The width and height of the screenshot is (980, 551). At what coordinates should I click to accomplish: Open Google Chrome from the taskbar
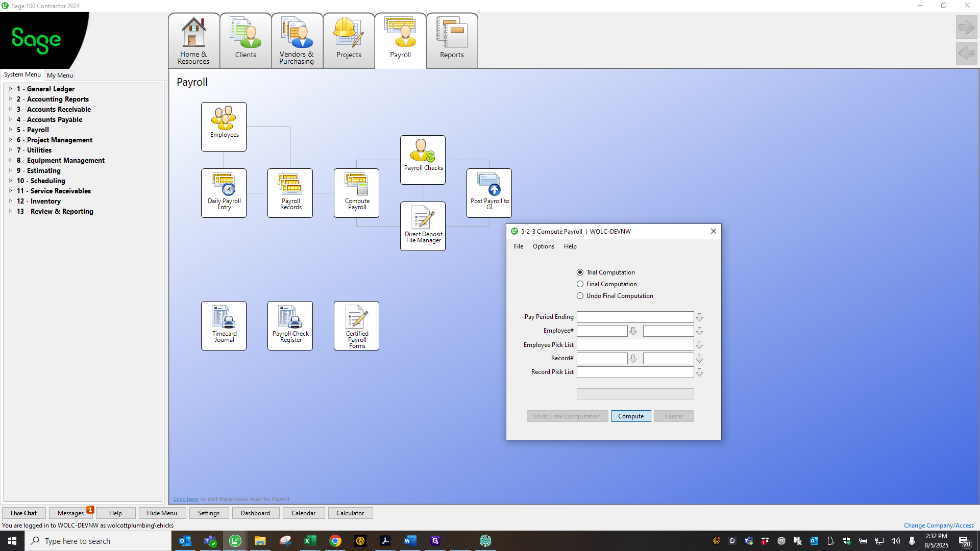tap(335, 541)
